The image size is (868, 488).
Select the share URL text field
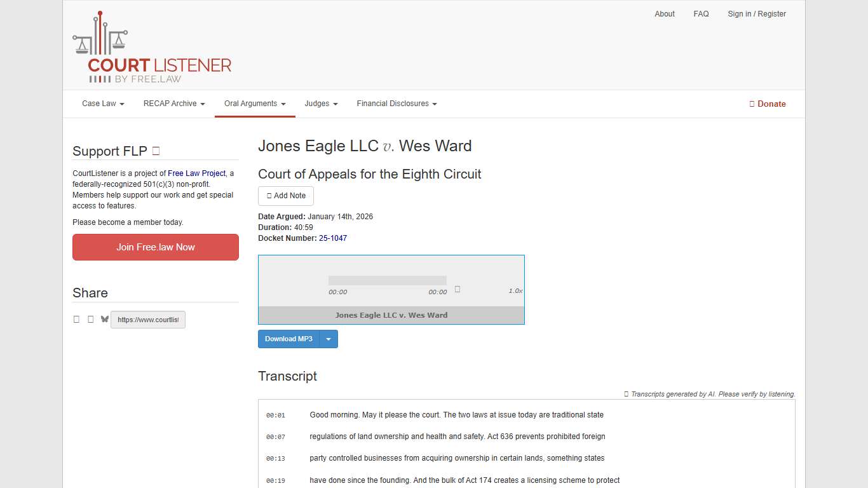point(147,320)
